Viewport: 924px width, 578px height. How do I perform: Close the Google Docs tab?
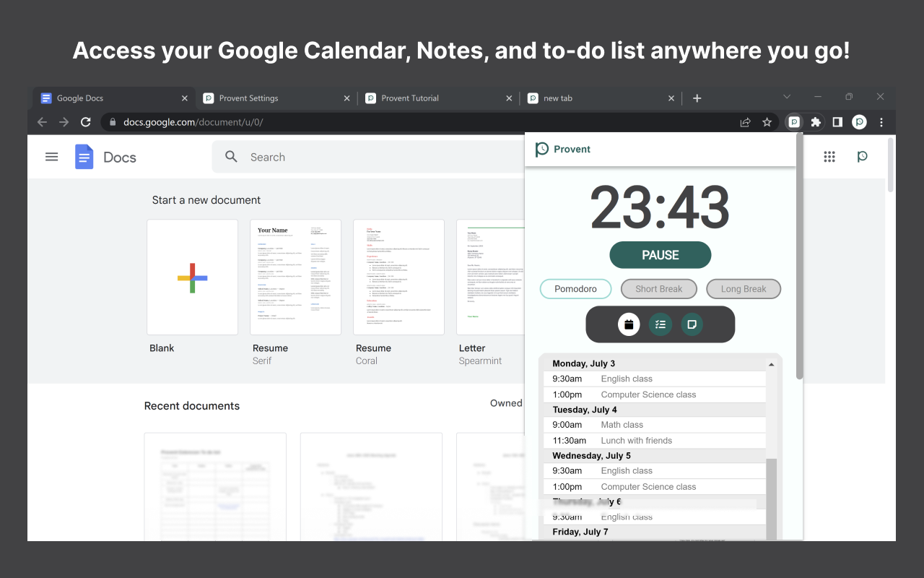click(x=185, y=98)
